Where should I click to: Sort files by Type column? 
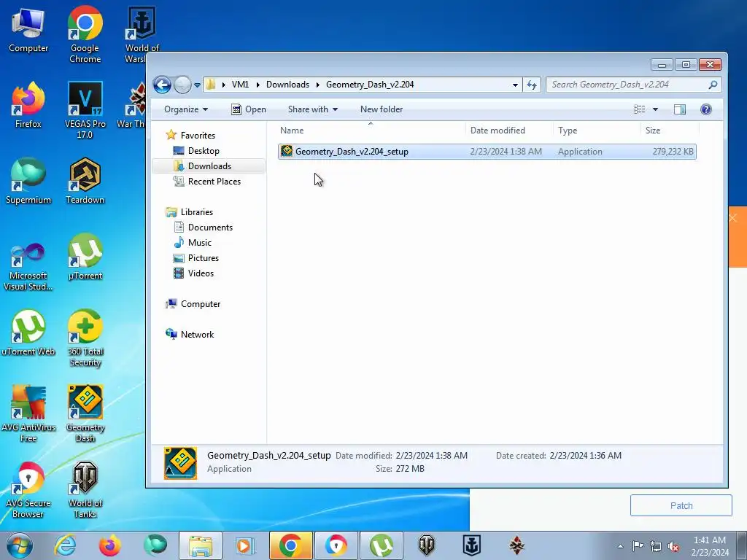click(x=597, y=130)
